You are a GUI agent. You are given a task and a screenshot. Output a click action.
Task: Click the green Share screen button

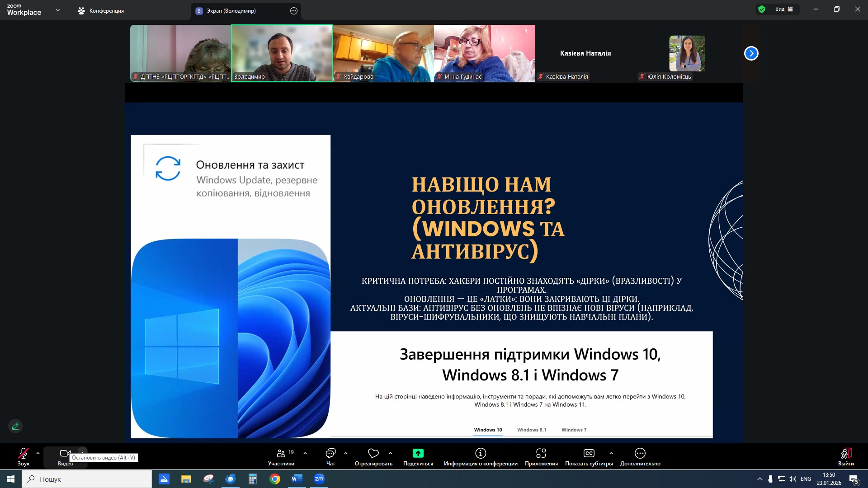418,453
